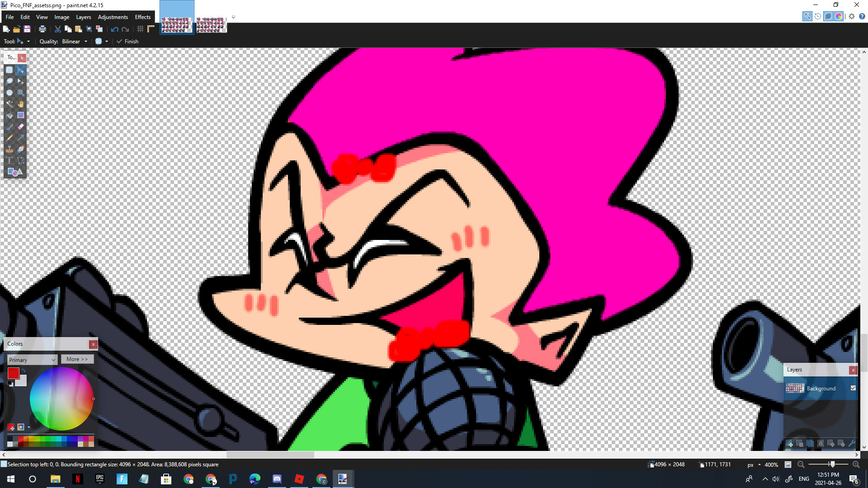Click the Undo arrow in toolbar

(114, 29)
